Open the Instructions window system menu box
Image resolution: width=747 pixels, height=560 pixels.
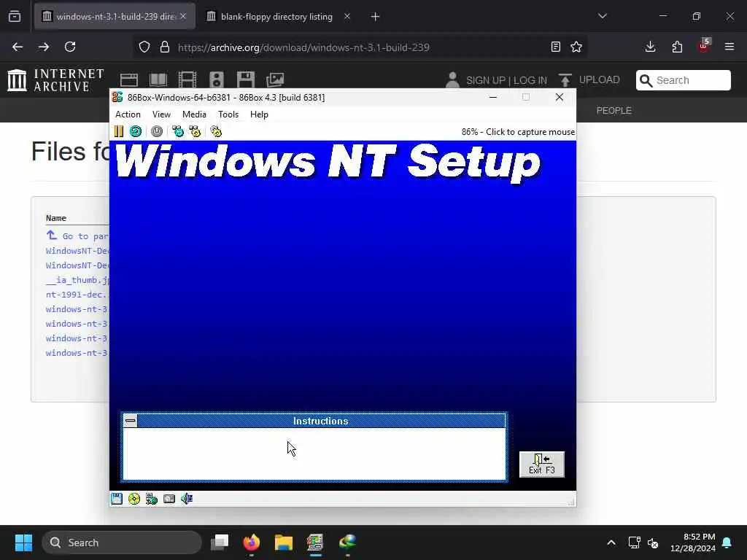pos(130,421)
